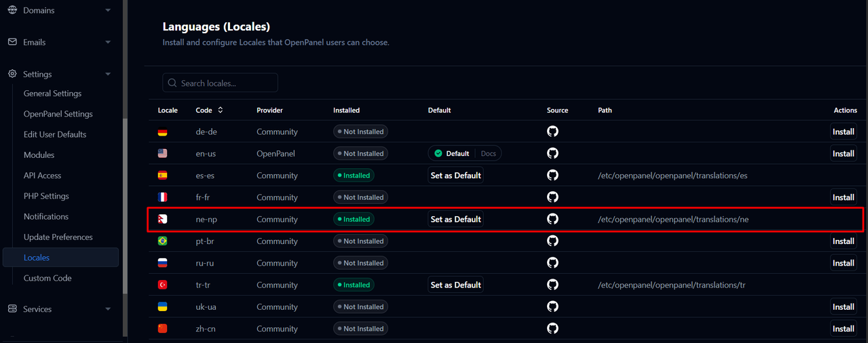Viewport: 868px width, 343px height.
Task: Click the Settings gear icon
Action: point(12,74)
